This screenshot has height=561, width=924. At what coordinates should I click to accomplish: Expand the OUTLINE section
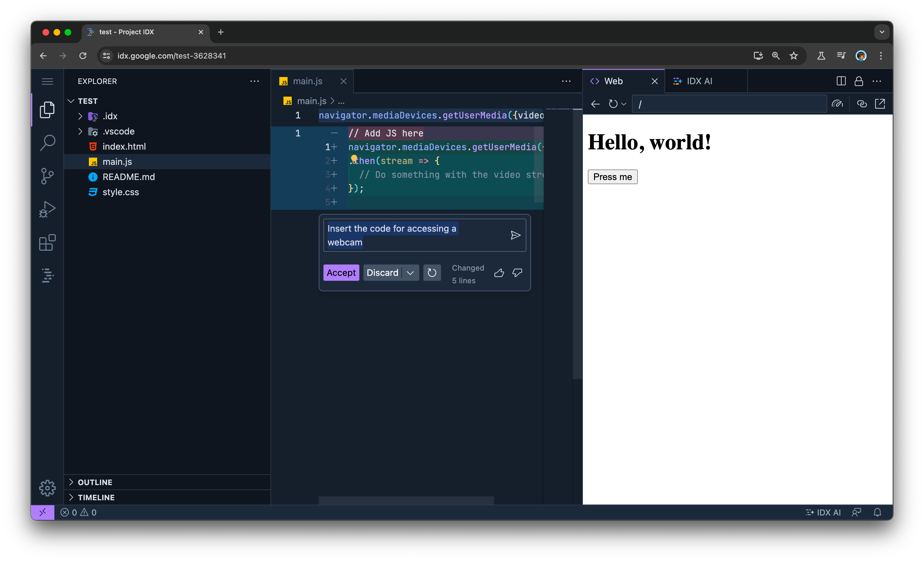coord(94,482)
